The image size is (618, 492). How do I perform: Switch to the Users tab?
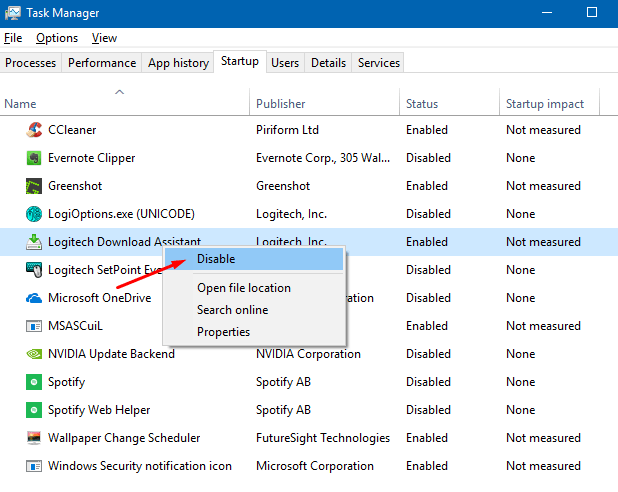tap(285, 63)
